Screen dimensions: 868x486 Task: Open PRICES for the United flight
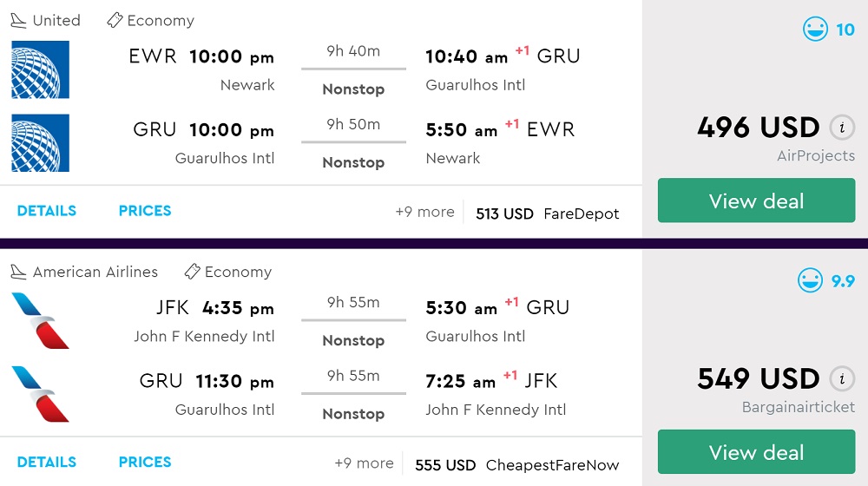click(x=145, y=211)
